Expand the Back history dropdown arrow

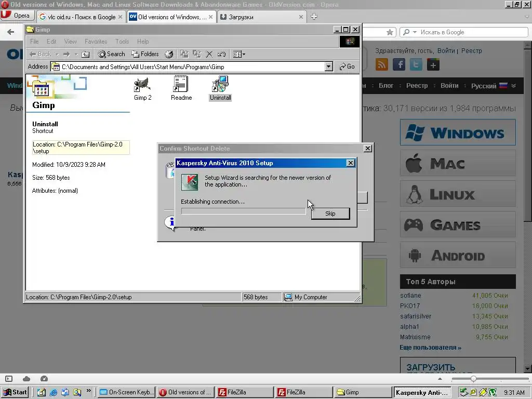click(x=57, y=54)
